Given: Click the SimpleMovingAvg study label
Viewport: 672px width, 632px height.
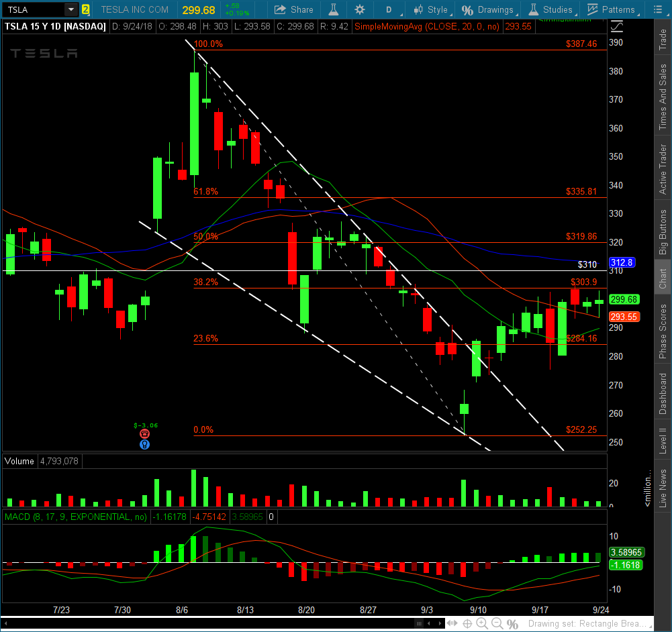Looking at the screenshot, I should click(x=427, y=27).
